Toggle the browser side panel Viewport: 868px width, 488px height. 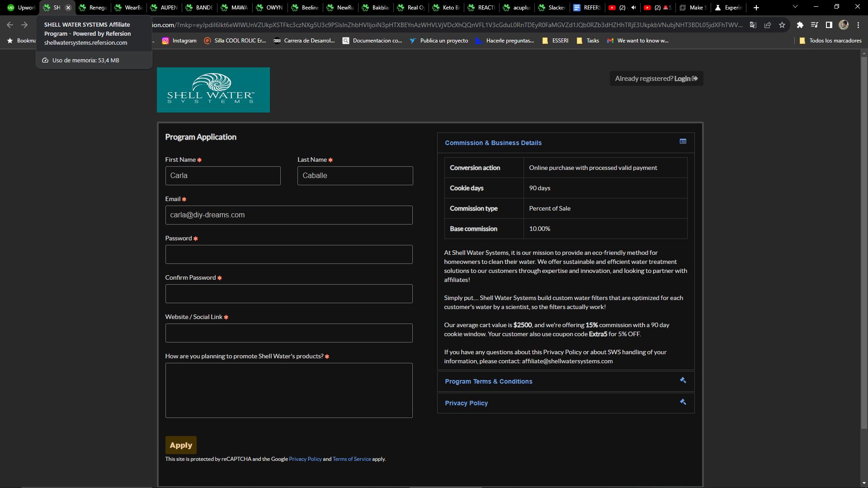pyautogui.click(x=829, y=25)
